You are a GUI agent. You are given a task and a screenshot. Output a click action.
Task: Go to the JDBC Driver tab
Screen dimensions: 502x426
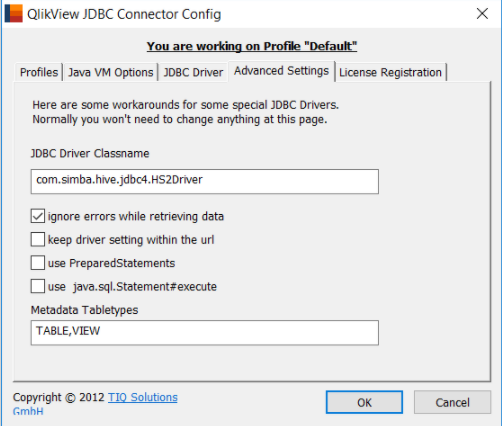click(193, 72)
